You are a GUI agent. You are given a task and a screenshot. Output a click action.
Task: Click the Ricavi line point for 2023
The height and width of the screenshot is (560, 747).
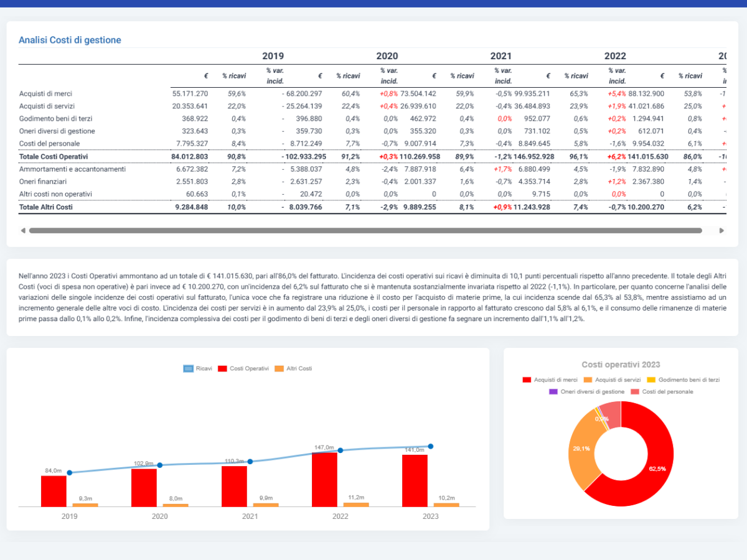[430, 446]
